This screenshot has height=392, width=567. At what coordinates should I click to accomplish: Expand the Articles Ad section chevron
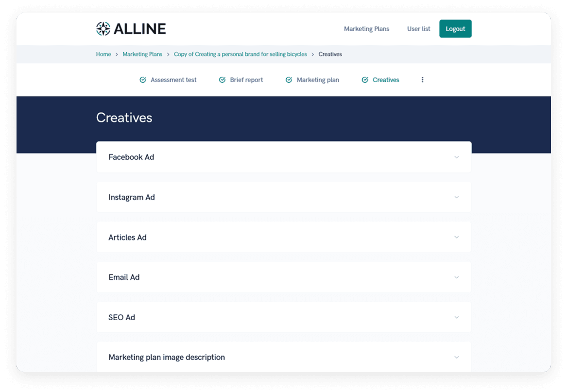(x=456, y=237)
